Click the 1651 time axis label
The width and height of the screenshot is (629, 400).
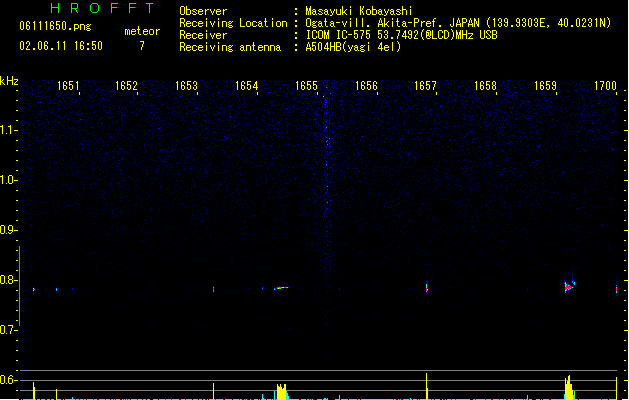(68, 86)
